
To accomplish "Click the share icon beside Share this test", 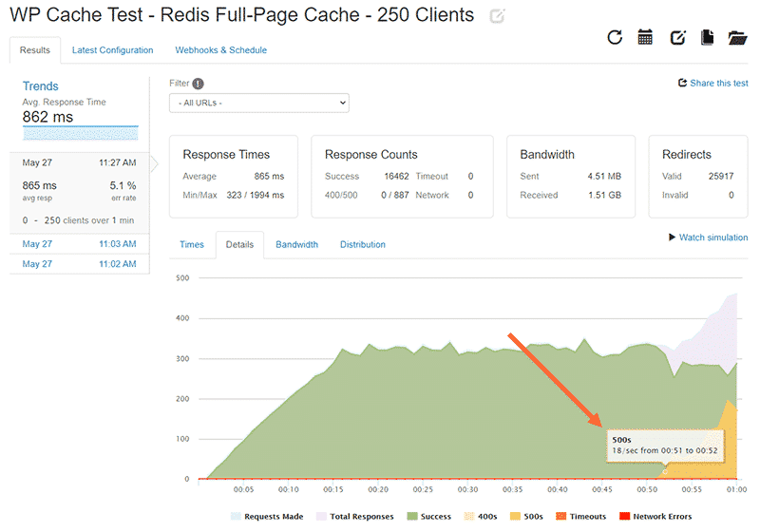I will point(682,83).
